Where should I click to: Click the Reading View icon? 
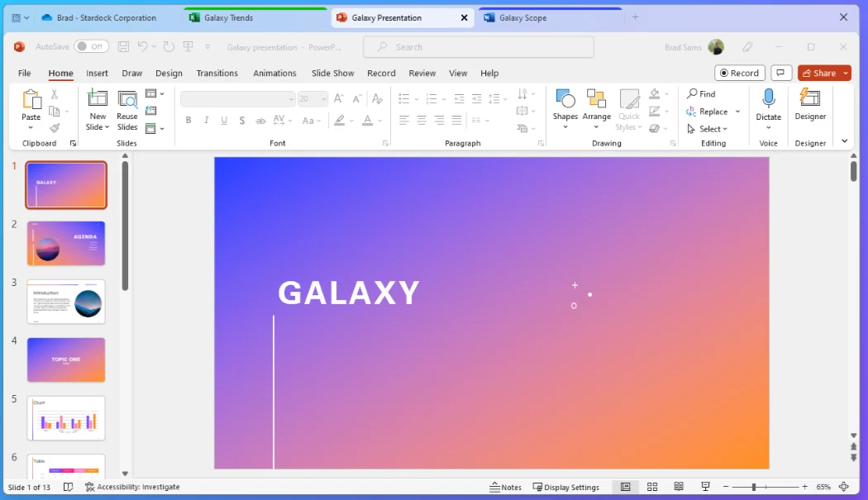click(679, 487)
